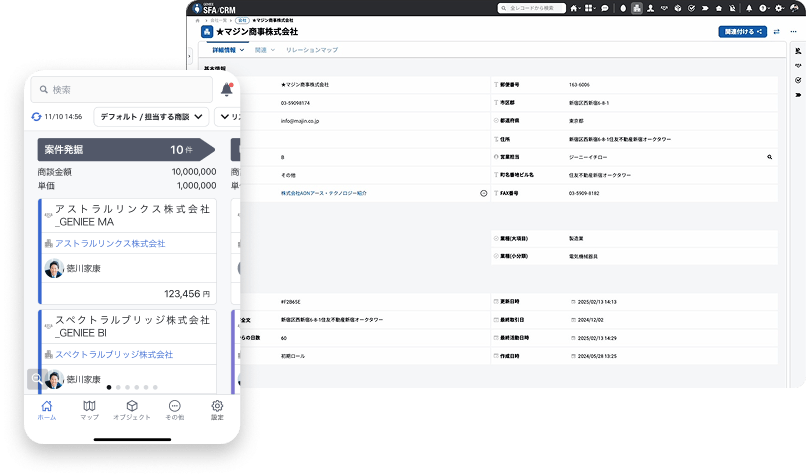The height and width of the screenshot is (476, 806).
Task: Click the ジーニーイチロー sales rep value
Action: pos(588,157)
